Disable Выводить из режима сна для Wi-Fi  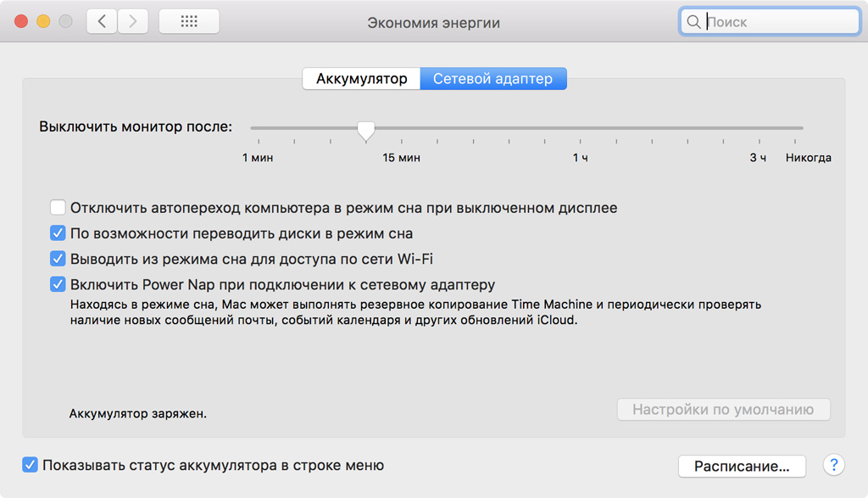pyautogui.click(x=58, y=259)
